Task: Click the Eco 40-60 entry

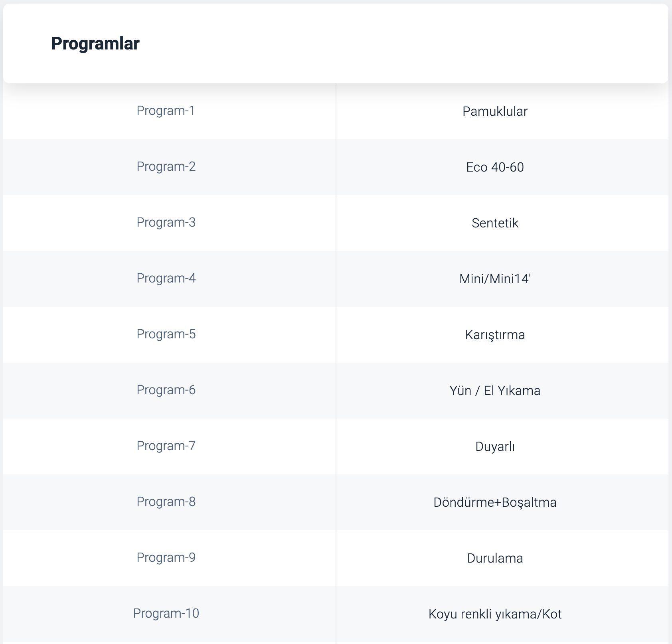Action: 495,167
